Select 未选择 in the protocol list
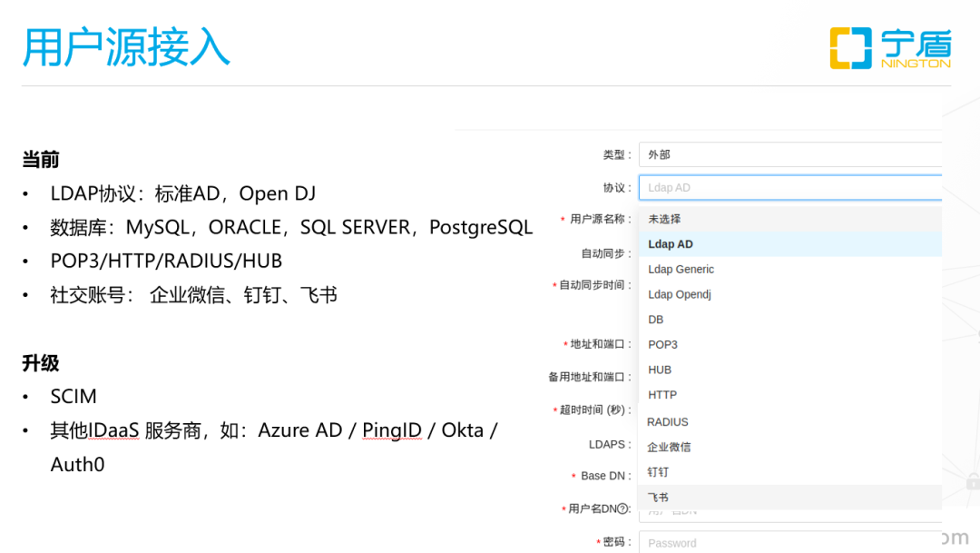The height and width of the screenshot is (553, 980). (790, 219)
